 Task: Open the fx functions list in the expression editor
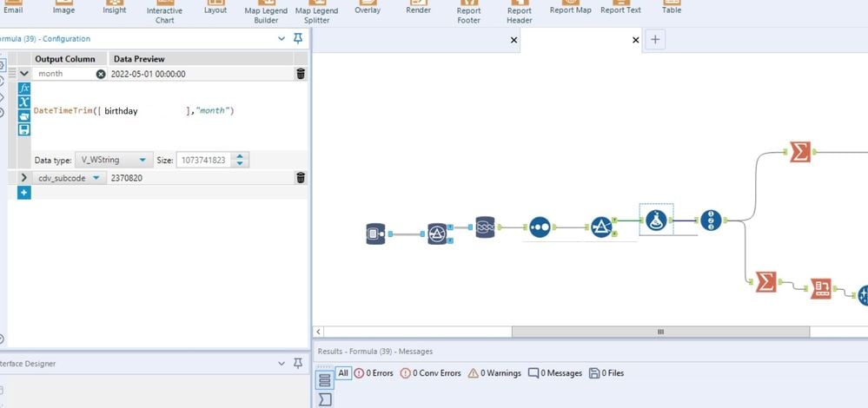(23, 89)
